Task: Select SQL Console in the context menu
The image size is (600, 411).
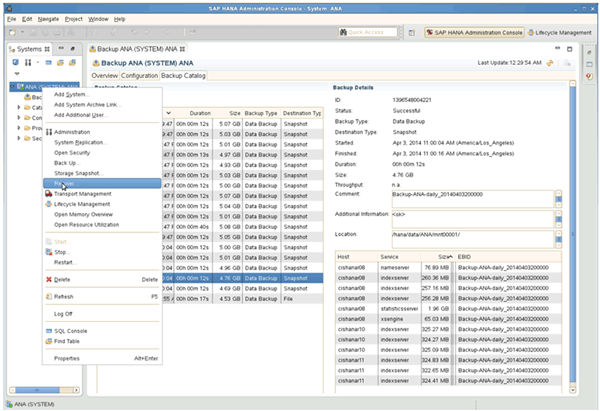Action: (70, 330)
